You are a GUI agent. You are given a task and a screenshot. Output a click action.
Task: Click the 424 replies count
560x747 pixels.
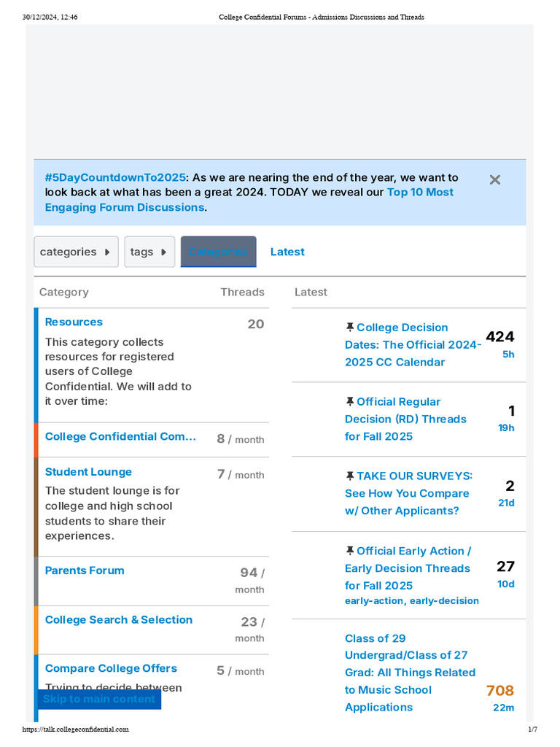[500, 336]
